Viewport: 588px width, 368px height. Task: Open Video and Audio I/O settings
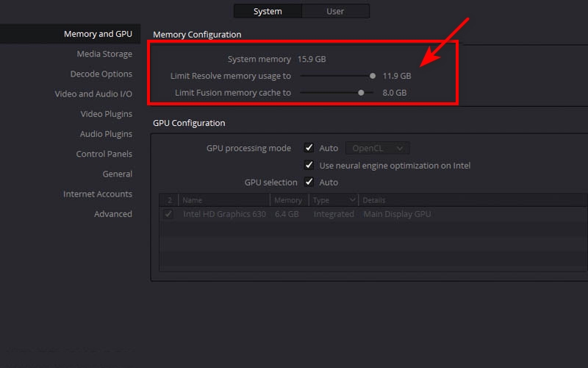[x=93, y=94]
